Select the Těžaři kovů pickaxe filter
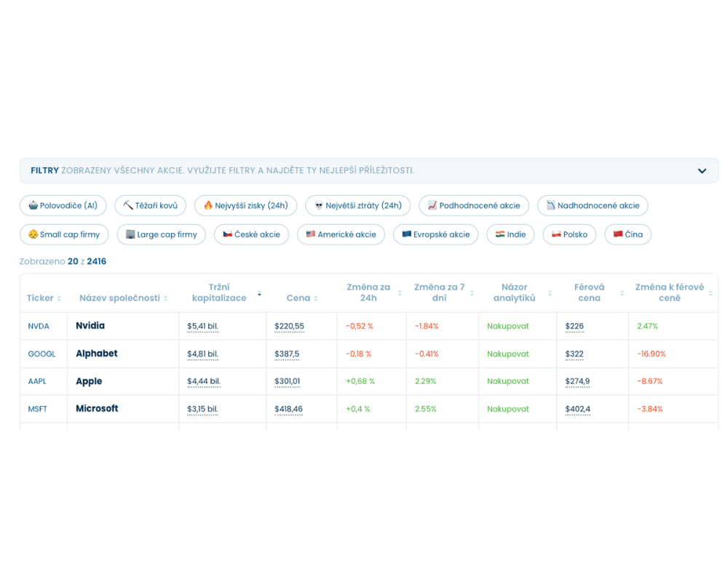Image resolution: width=728 pixels, height=582 pixels. [x=151, y=206]
